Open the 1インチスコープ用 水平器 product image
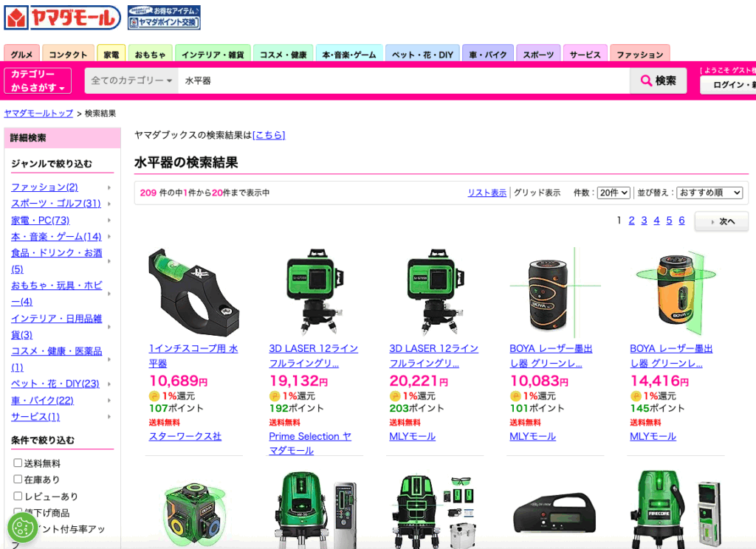Image resolution: width=756 pixels, height=549 pixels. click(194, 292)
